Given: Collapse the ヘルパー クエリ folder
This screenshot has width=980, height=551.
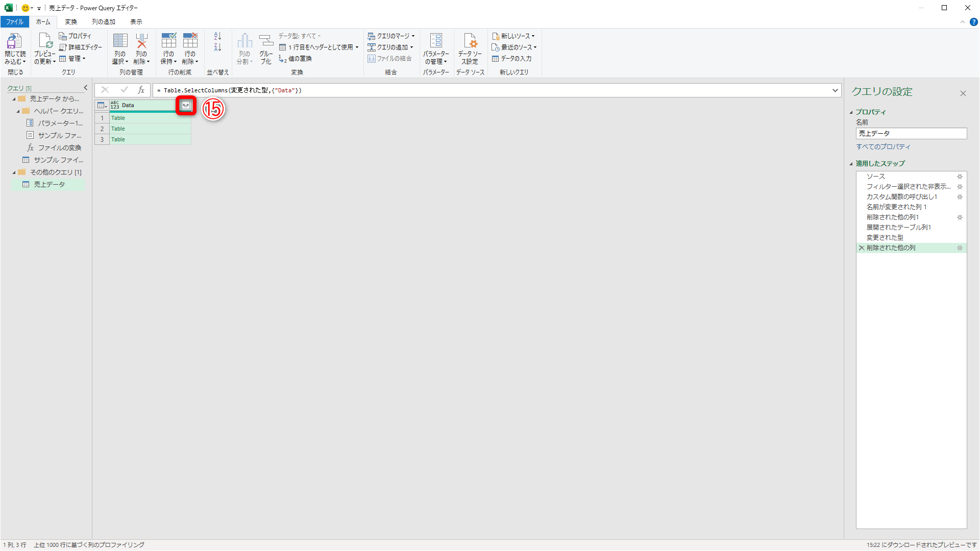Looking at the screenshot, I should (18, 111).
